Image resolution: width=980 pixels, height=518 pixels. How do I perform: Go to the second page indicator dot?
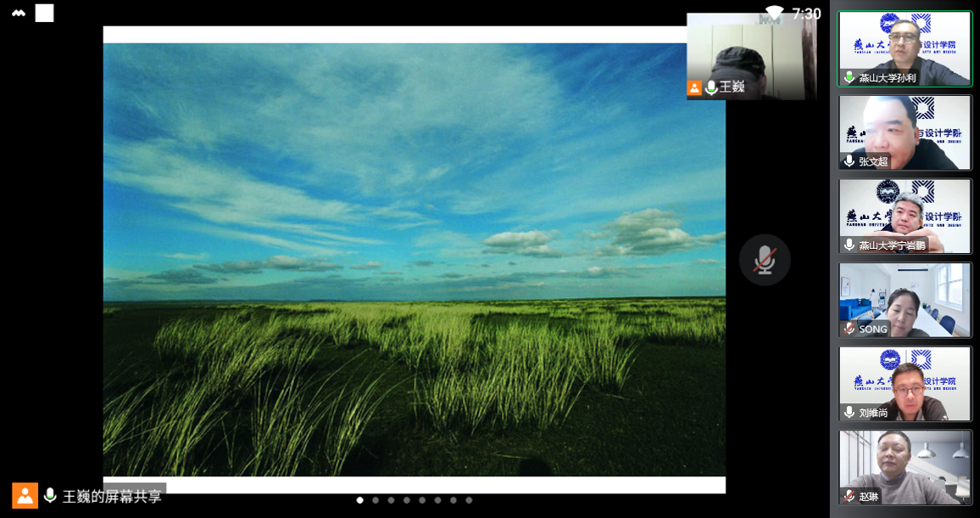click(376, 500)
